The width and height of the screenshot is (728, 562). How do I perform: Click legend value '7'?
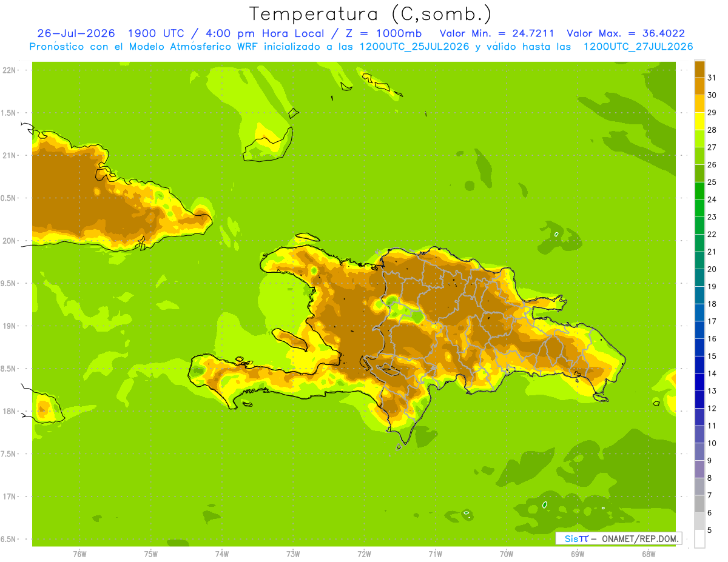pyautogui.click(x=709, y=495)
